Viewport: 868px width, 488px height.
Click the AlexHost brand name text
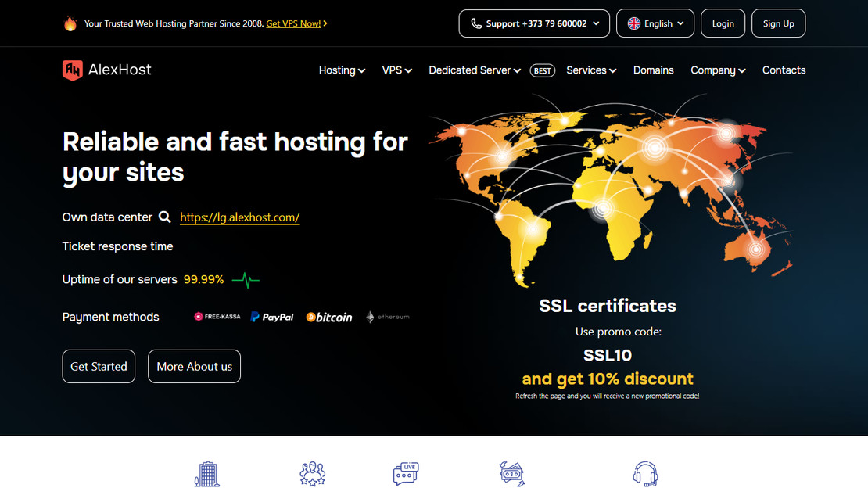[x=120, y=70]
